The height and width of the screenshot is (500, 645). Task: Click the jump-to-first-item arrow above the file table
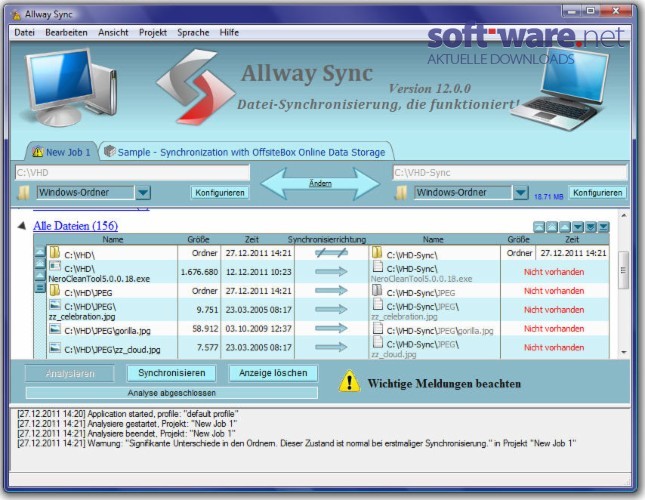pyautogui.click(x=539, y=227)
